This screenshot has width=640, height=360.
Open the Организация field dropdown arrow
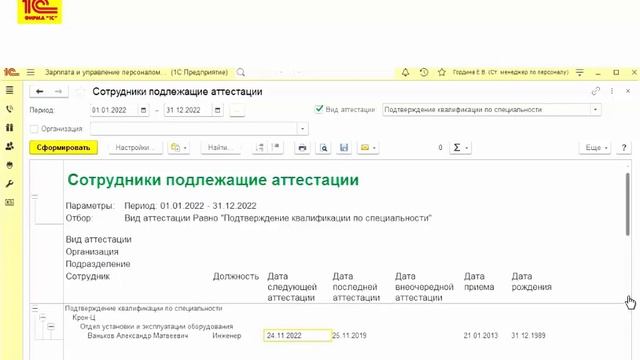coord(302,129)
